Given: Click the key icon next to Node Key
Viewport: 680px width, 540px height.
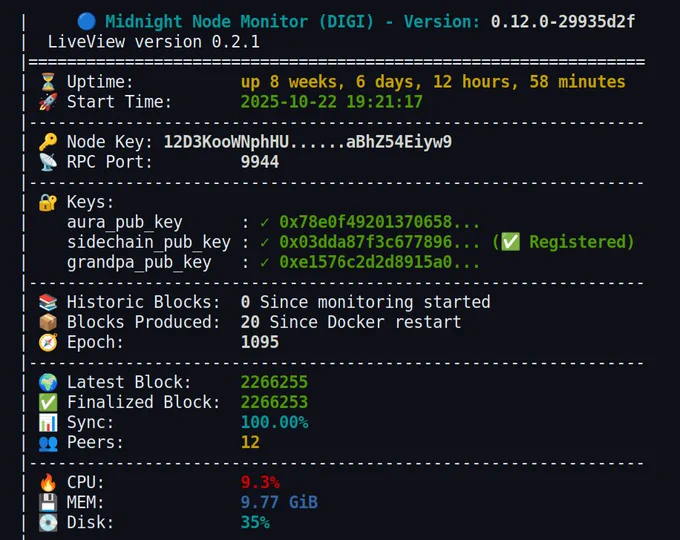Looking at the screenshot, I should (x=48, y=142).
